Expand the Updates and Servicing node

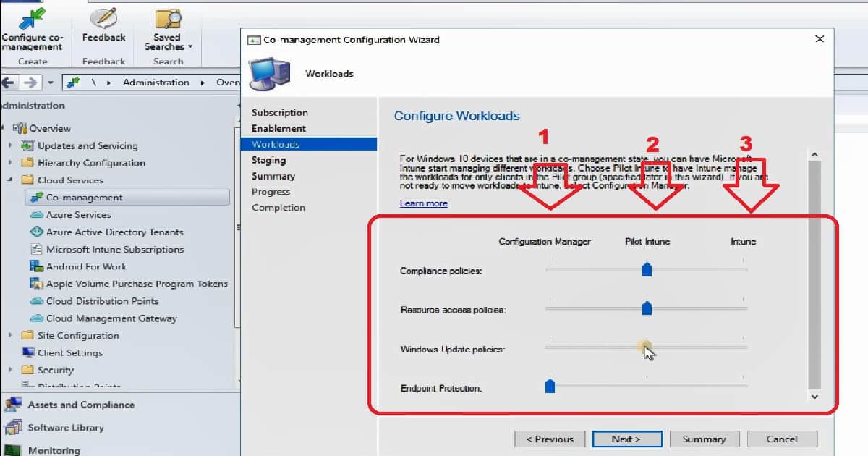coord(10,145)
